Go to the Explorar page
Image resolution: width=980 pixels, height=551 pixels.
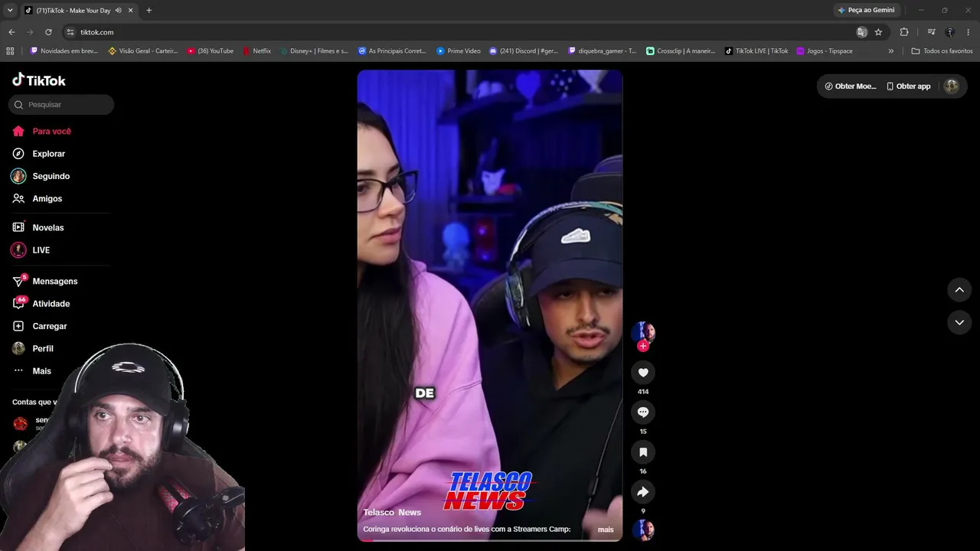(39, 154)
